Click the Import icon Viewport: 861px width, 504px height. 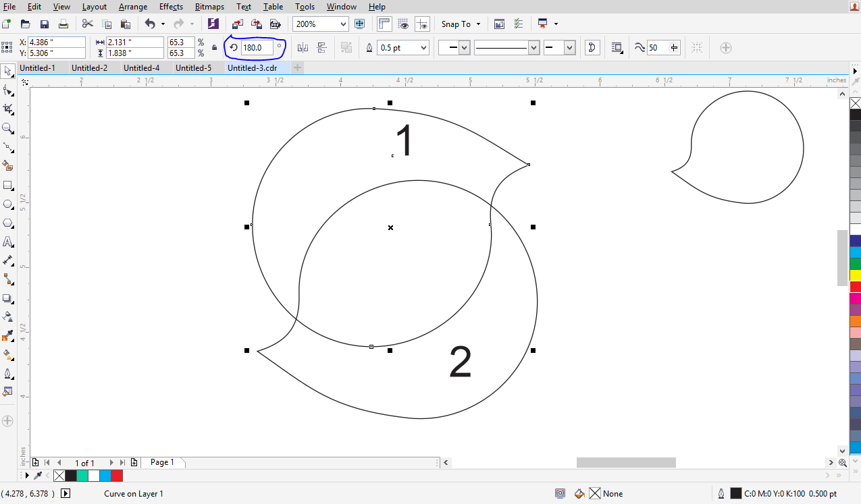pyautogui.click(x=237, y=24)
